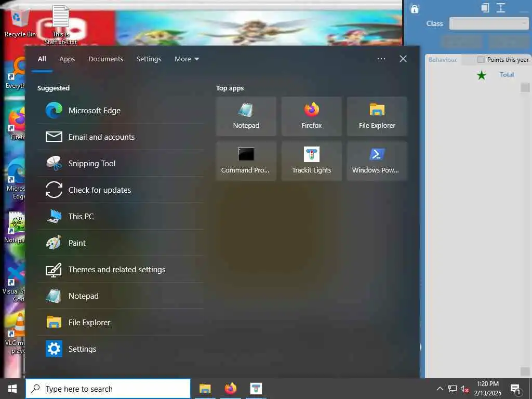Click the scroll up arrow in Trackit panel

[x=525, y=87]
